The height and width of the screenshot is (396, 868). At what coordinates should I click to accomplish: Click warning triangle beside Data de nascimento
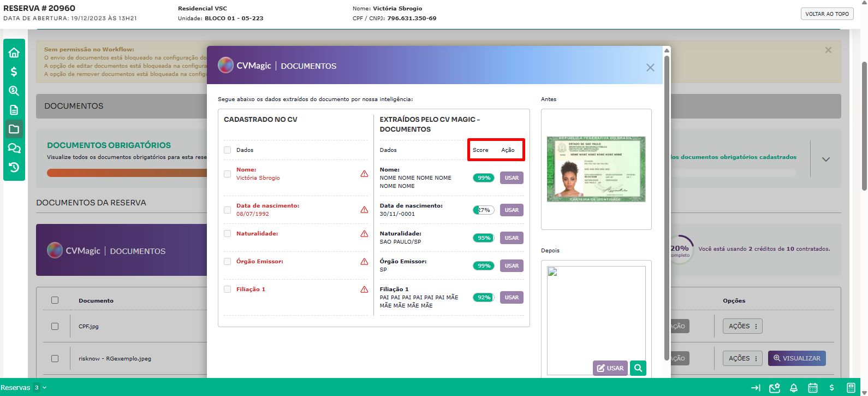pos(364,210)
